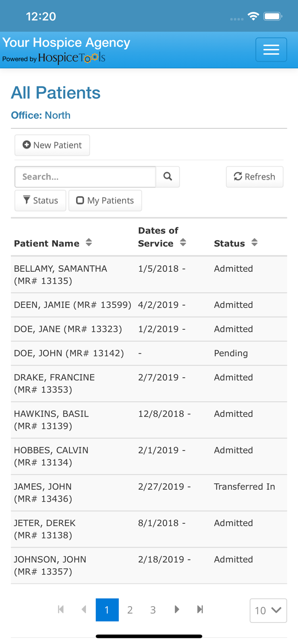Click the search magnifier icon
The height and width of the screenshot is (644, 298).
[167, 176]
